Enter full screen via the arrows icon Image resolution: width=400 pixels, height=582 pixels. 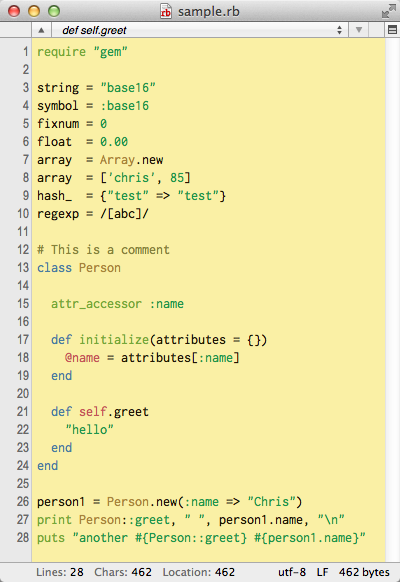[x=388, y=11]
